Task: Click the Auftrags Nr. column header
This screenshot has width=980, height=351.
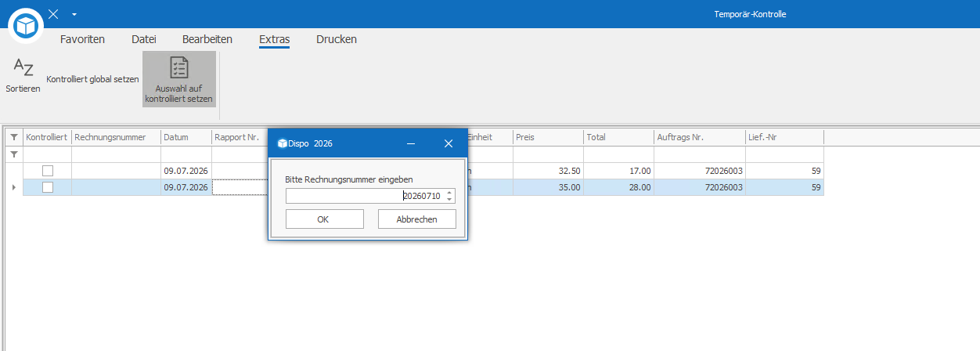Action: (x=700, y=137)
